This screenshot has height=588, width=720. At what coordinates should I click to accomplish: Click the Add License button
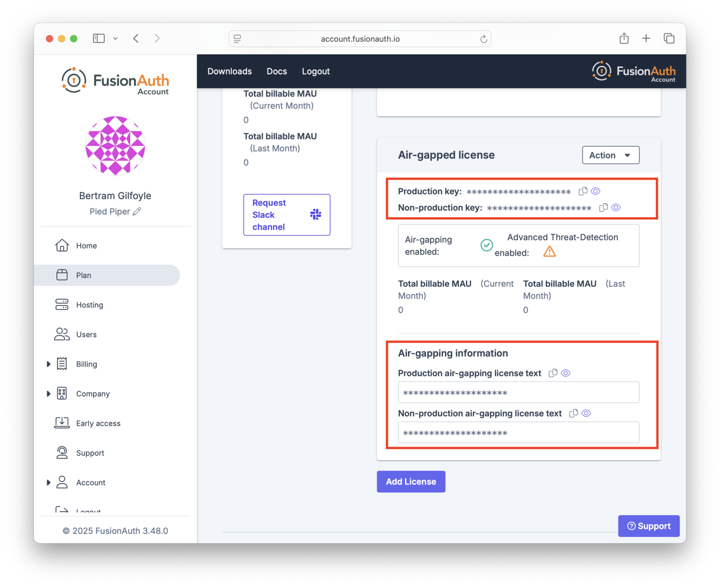(x=411, y=482)
